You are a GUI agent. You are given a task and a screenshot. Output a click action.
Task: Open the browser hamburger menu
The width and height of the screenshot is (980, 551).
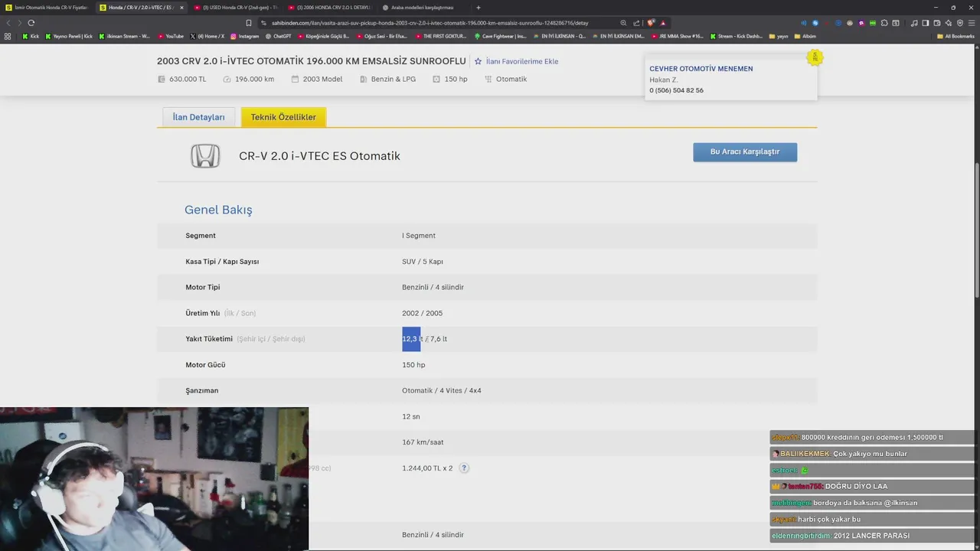[x=972, y=23]
